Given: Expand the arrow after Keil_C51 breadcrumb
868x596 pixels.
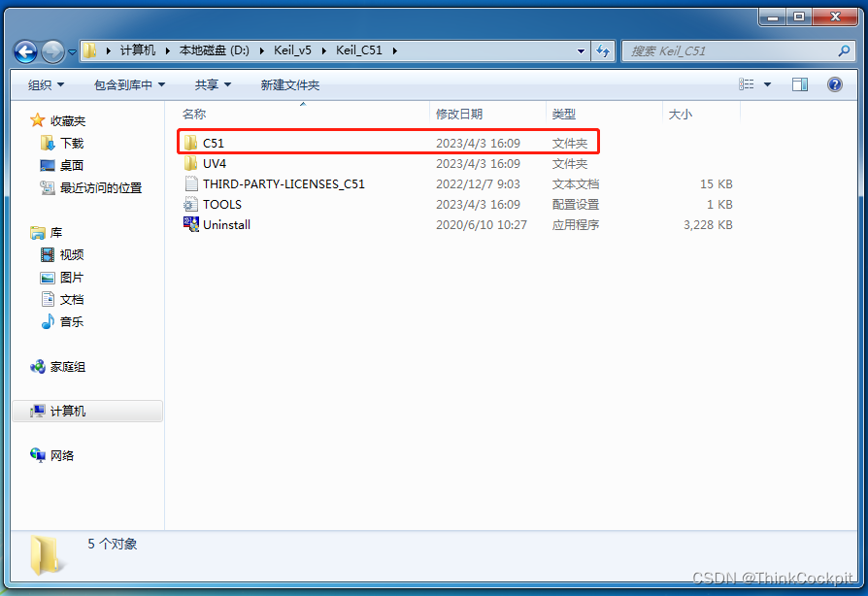Looking at the screenshot, I should [395, 50].
